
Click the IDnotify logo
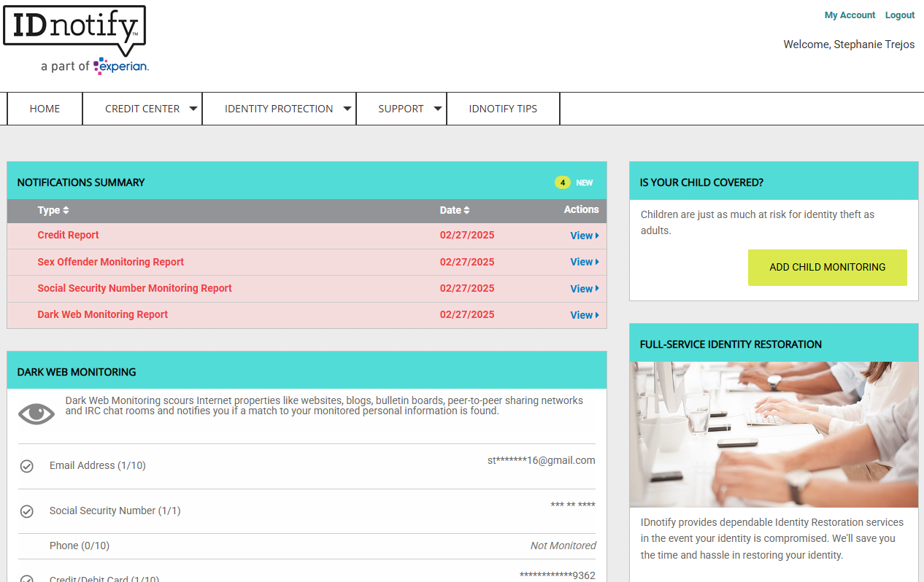[74, 31]
